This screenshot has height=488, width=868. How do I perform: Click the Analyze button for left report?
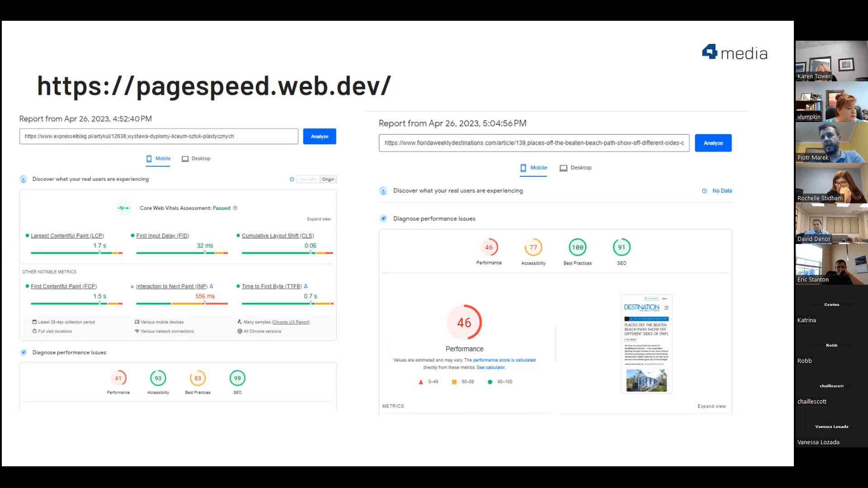click(x=320, y=136)
